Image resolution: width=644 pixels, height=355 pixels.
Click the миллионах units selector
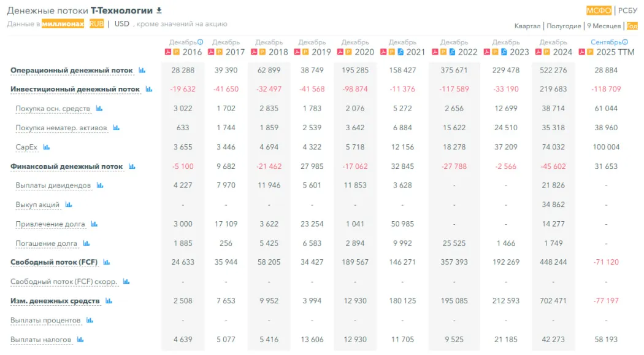pyautogui.click(x=63, y=24)
